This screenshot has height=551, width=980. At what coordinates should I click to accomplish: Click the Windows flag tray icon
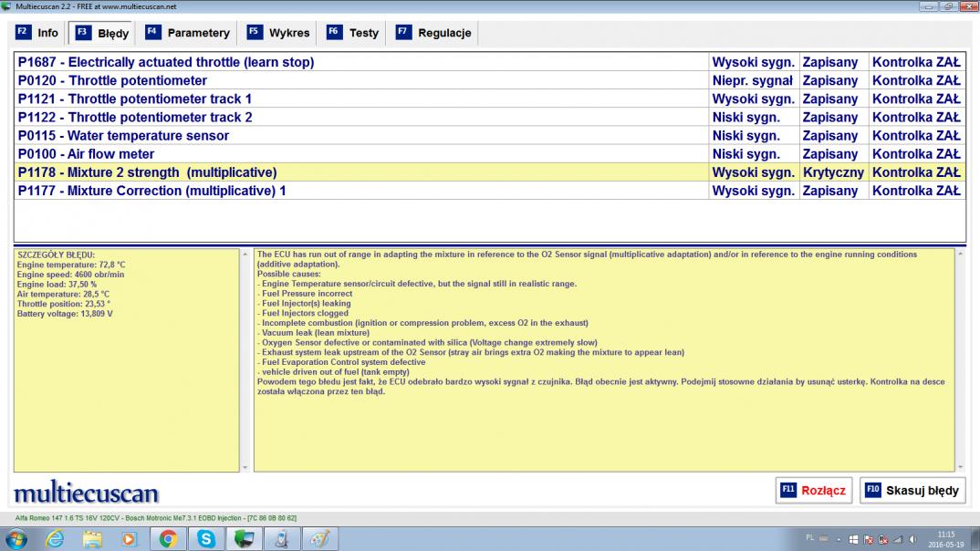pyautogui.click(x=853, y=539)
